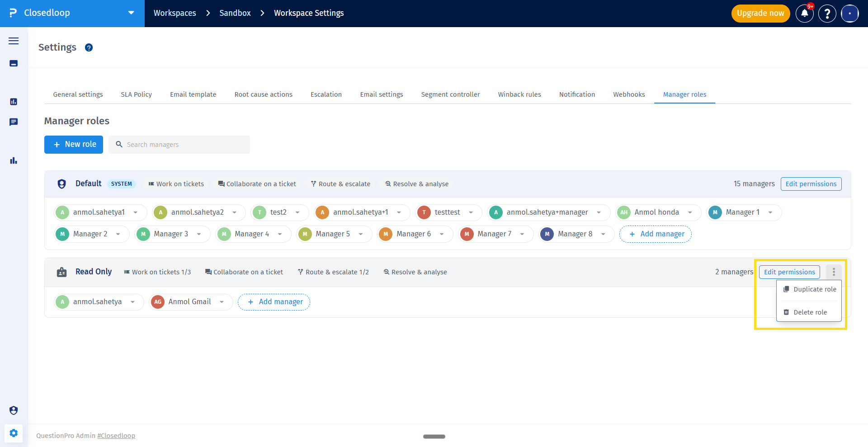The image size is (868, 447).
Task: Expand Manager 5 dropdown arrow
Action: [x=361, y=234]
